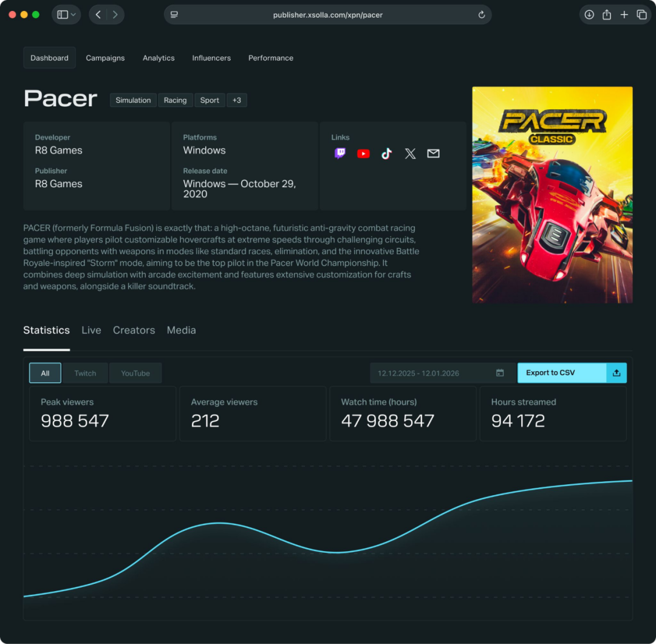
Task: Open the TikTok link icon
Action: click(386, 154)
